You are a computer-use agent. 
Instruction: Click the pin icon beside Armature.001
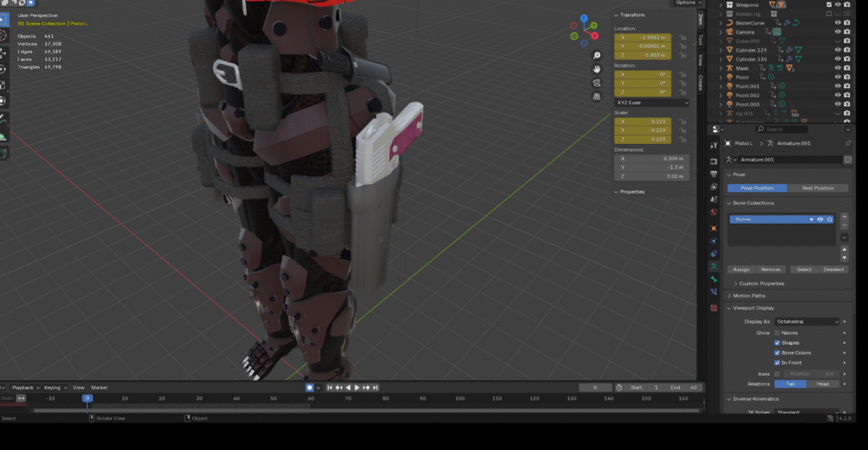click(x=848, y=144)
